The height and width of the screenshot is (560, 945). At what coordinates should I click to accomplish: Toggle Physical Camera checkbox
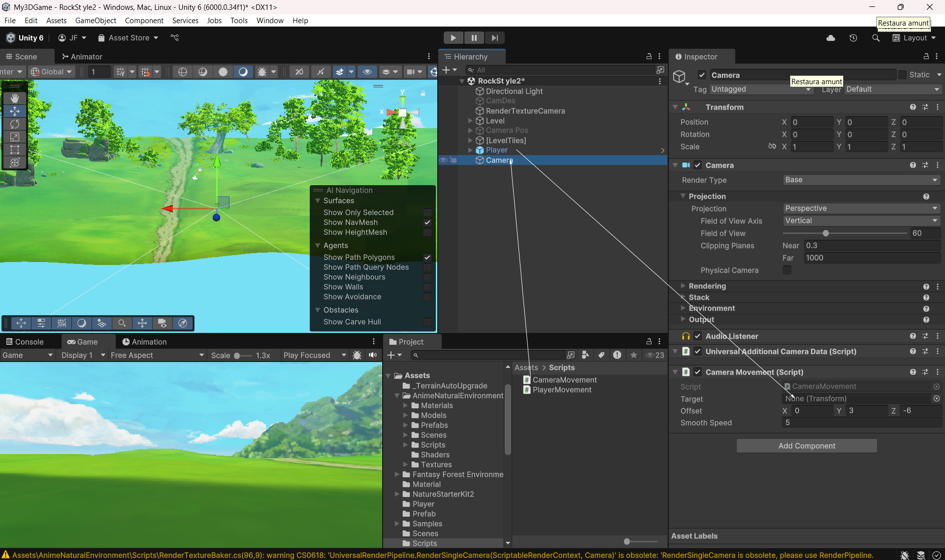[x=787, y=270]
